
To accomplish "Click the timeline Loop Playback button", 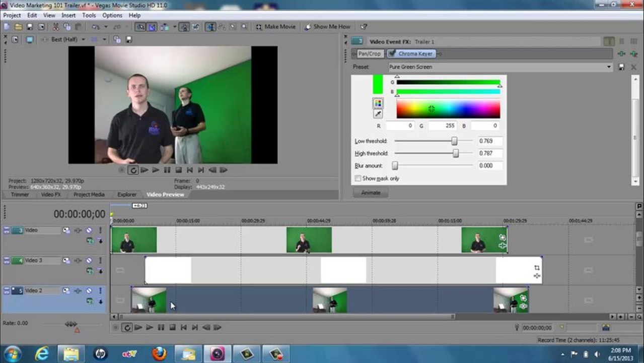I will click(127, 328).
